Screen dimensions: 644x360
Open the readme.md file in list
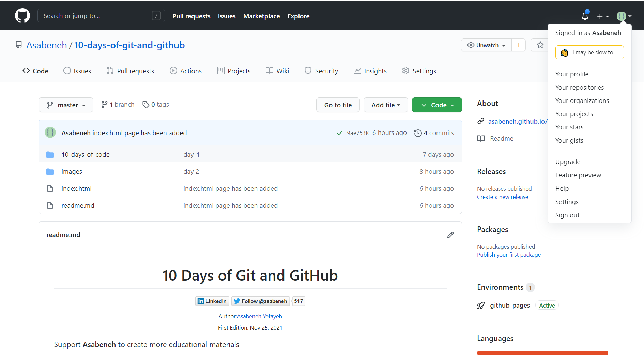[x=78, y=205]
